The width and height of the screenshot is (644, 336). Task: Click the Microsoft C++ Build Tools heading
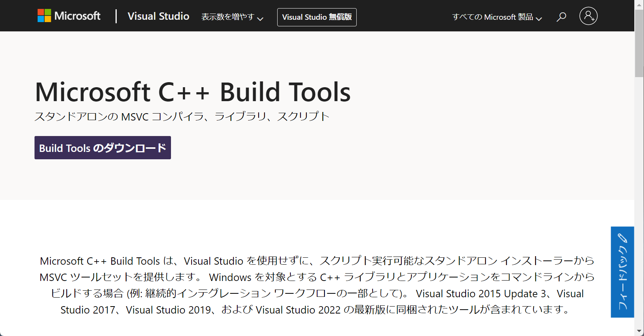(193, 92)
